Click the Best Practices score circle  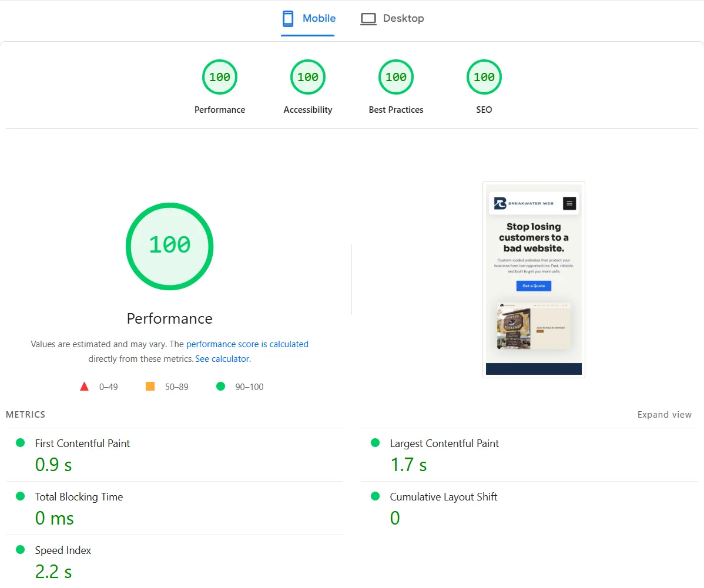point(395,77)
